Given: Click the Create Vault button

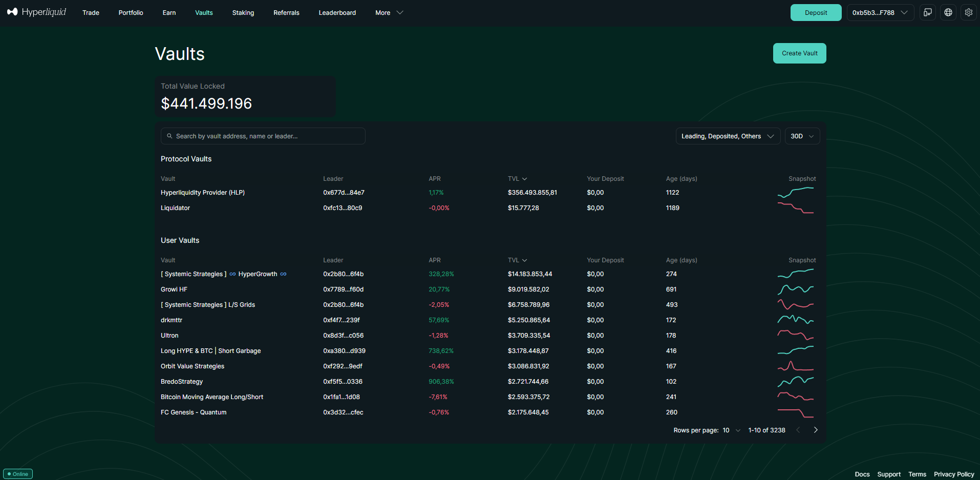Looking at the screenshot, I should (800, 53).
